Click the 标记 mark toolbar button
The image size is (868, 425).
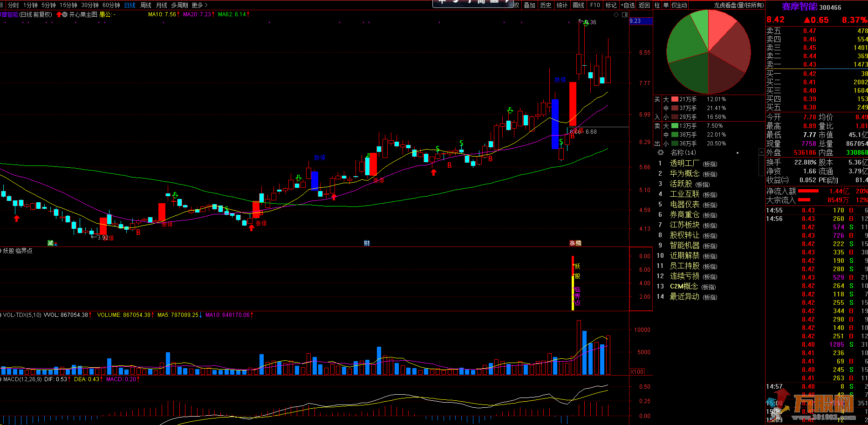pos(611,5)
